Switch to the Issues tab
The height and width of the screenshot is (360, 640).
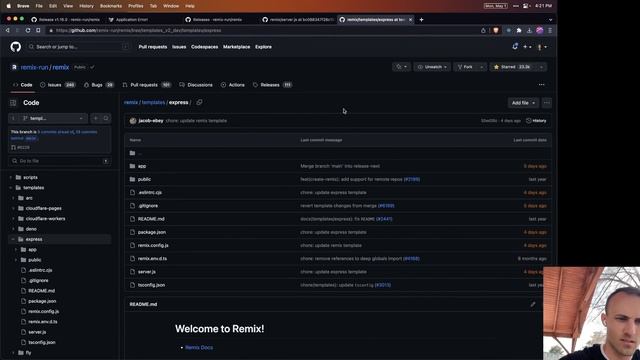tap(58, 85)
